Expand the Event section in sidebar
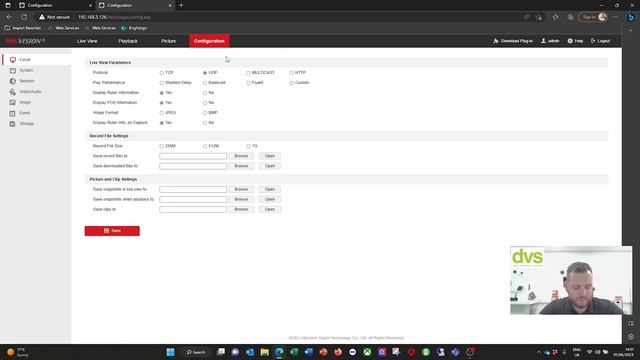The width and height of the screenshot is (640, 360). tap(24, 113)
